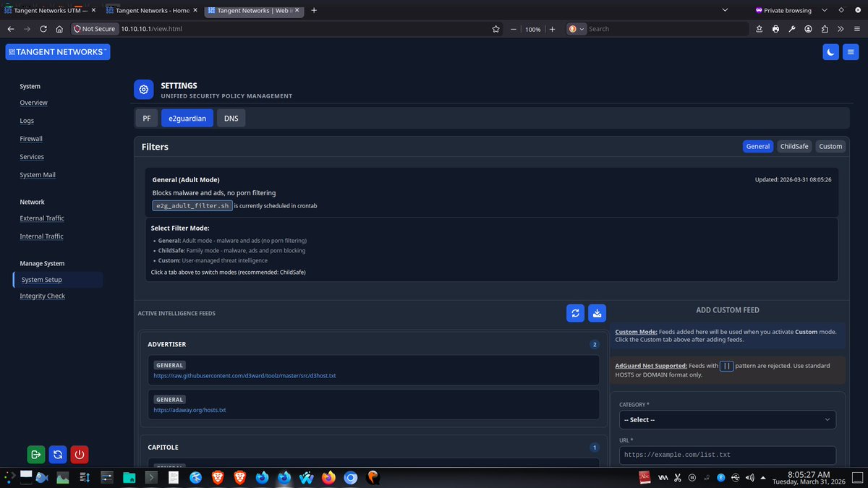
Task: Click the ADVERTISER feed count badge
Action: pyautogui.click(x=595, y=345)
